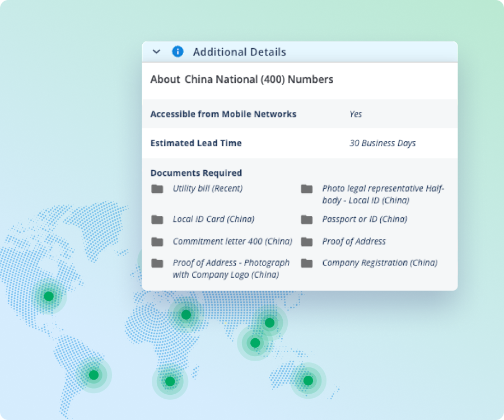Select the green map marker over India
Viewport: 504px width, 420px height.
[255, 343]
